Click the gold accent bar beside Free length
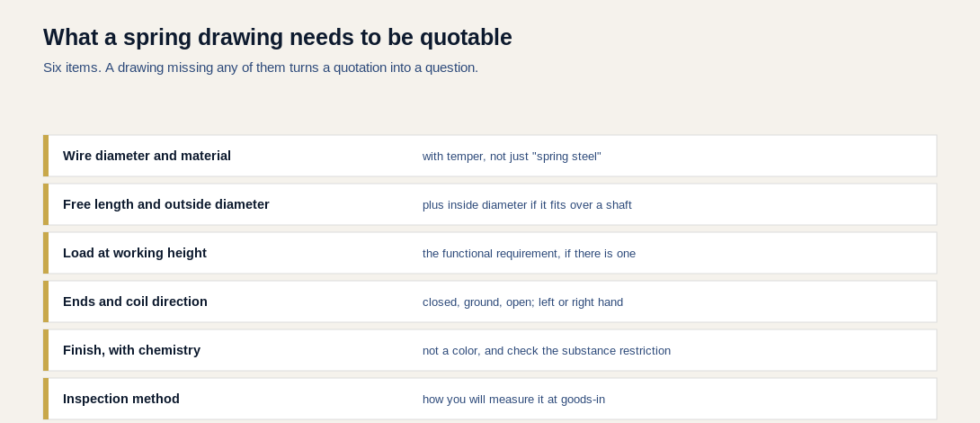Image resolution: width=980 pixels, height=423 pixels. click(x=46, y=204)
